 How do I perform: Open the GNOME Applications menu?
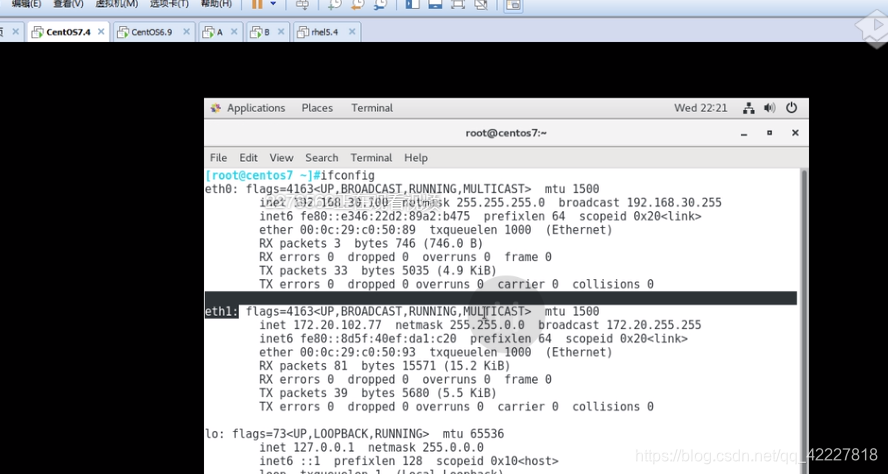point(256,108)
